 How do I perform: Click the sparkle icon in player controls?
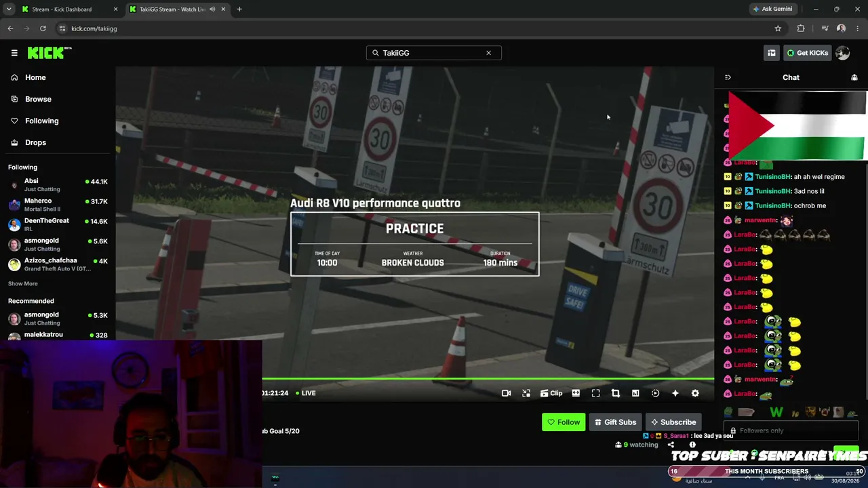(675, 393)
